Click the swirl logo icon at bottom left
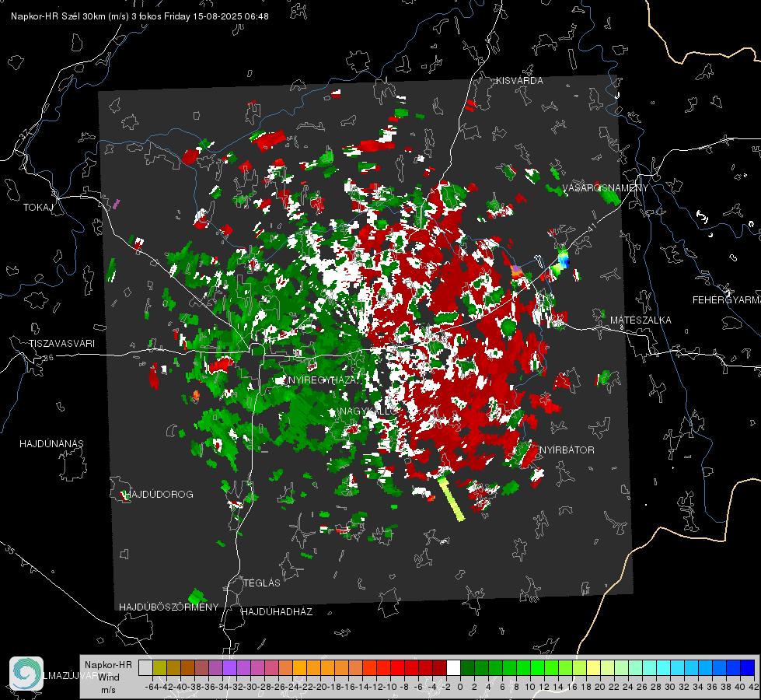The image size is (761, 700). (26, 674)
